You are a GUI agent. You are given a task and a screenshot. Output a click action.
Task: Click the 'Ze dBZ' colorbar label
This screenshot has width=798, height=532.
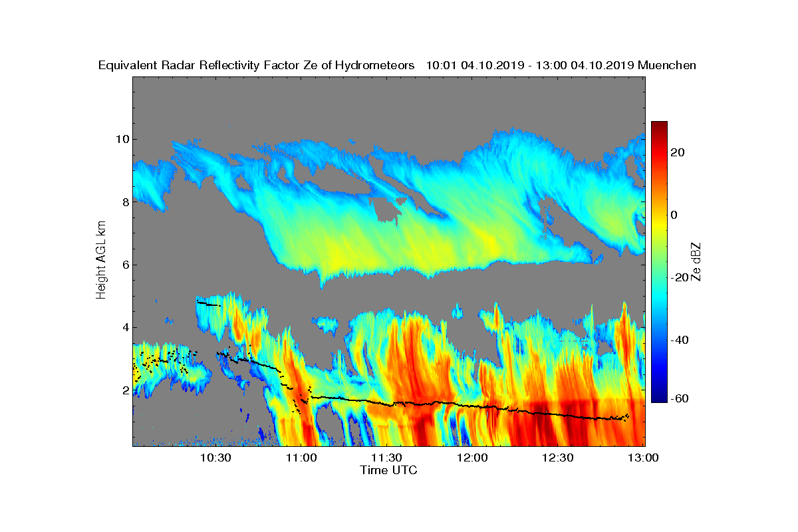click(x=696, y=261)
